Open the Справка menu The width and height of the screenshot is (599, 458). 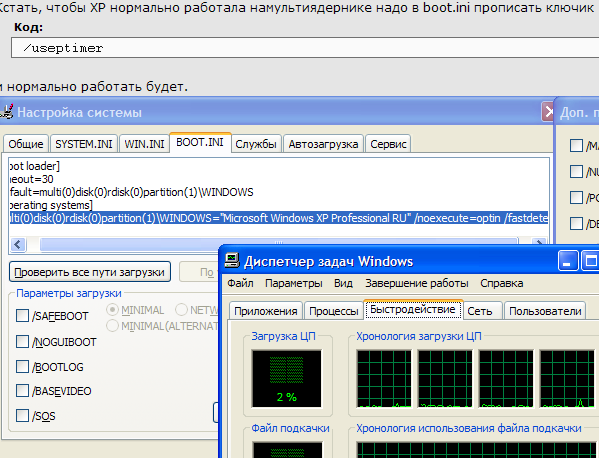tap(502, 283)
